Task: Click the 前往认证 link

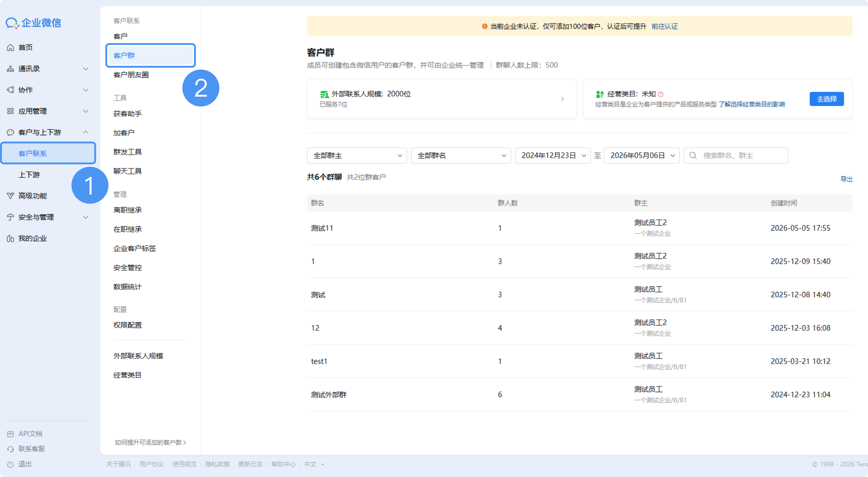Action: point(664,26)
